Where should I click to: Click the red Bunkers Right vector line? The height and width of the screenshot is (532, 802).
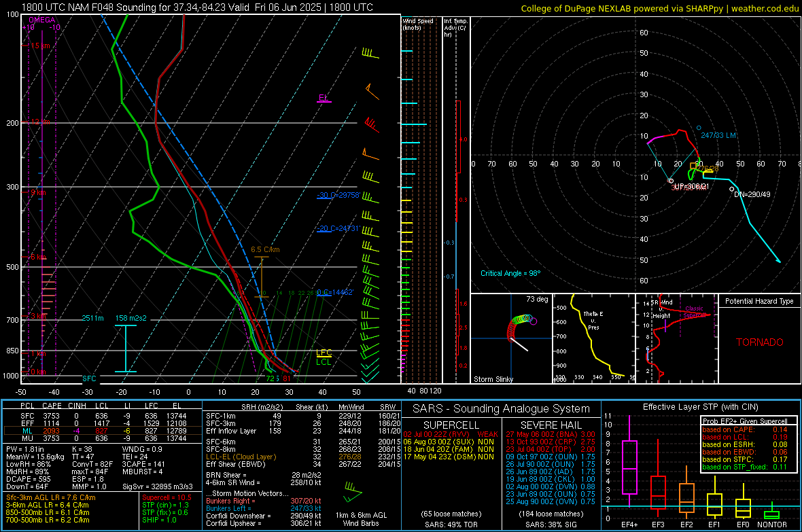[264, 501]
